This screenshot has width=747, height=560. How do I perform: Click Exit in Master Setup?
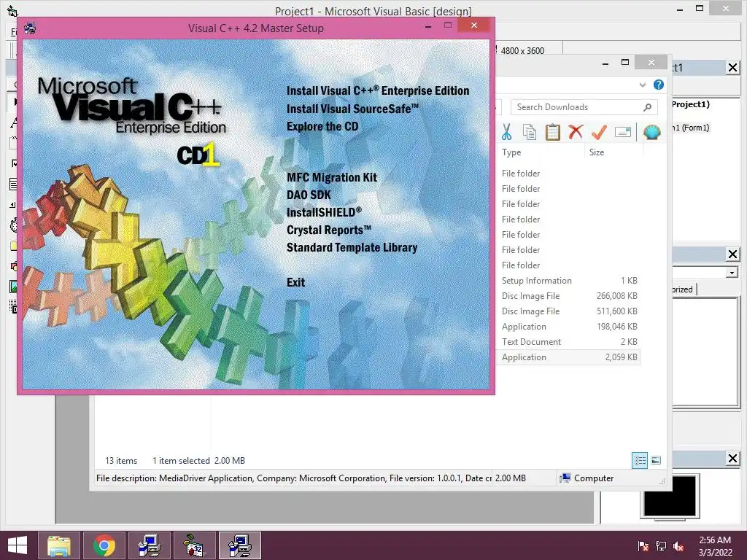coord(295,282)
